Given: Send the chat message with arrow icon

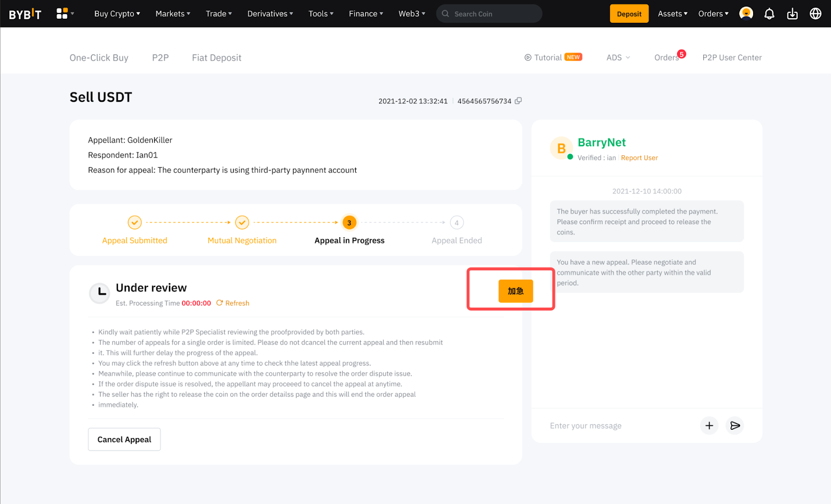Looking at the screenshot, I should click(x=735, y=426).
